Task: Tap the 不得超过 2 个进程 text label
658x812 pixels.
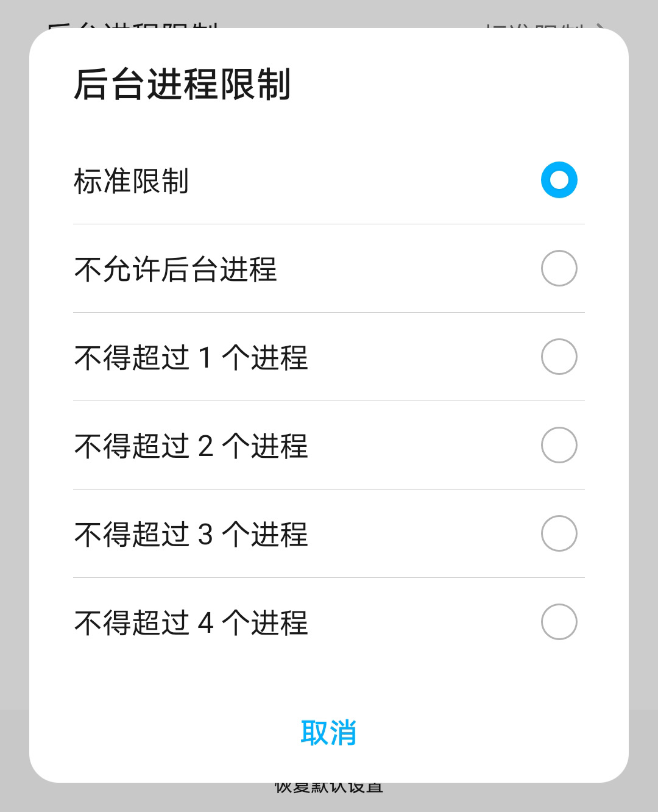Action: tap(191, 446)
